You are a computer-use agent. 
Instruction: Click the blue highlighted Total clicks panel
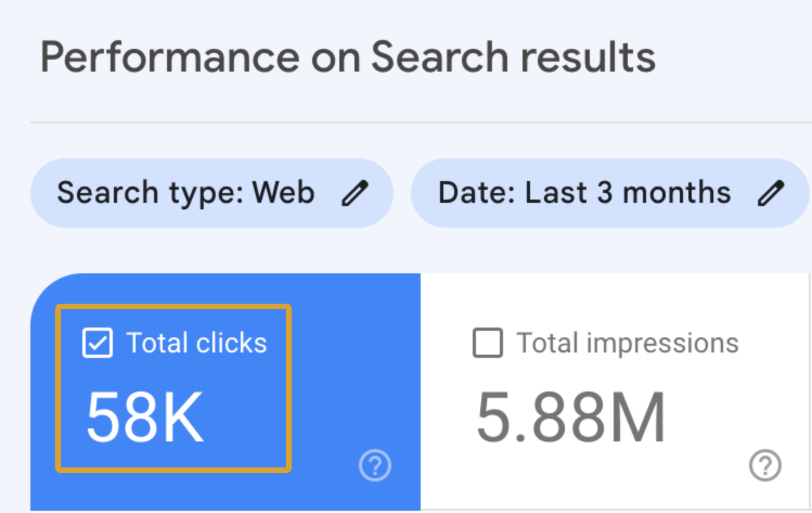[x=225, y=393]
